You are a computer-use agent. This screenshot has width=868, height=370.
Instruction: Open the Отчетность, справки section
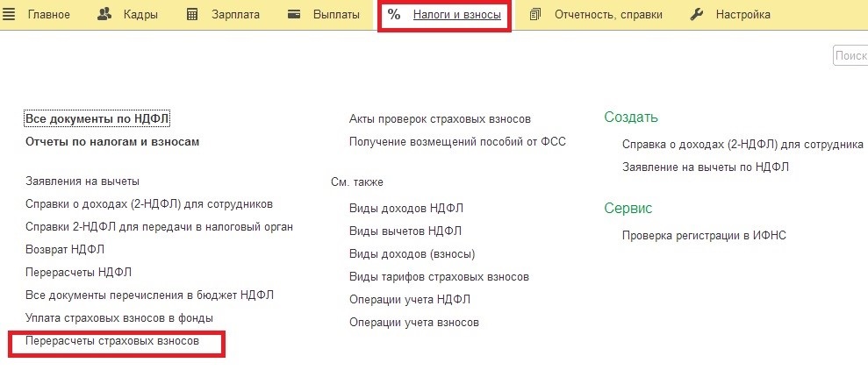(x=608, y=15)
